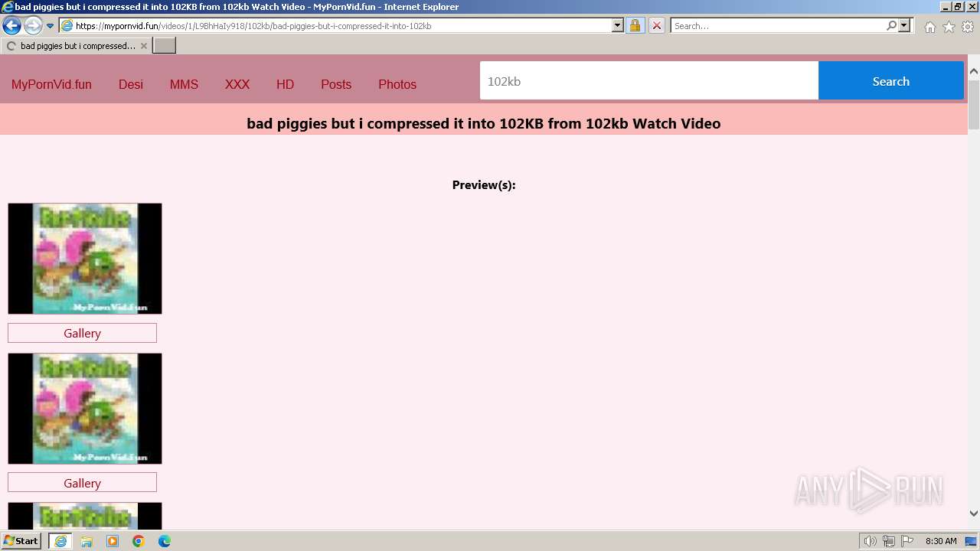Open the first preview thumbnail
The width and height of the screenshot is (980, 551).
tap(85, 259)
